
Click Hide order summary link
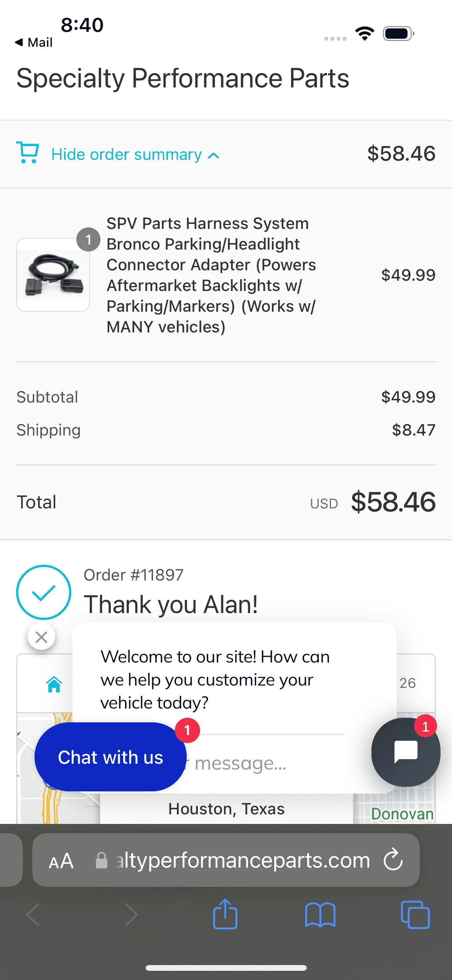coord(127,155)
